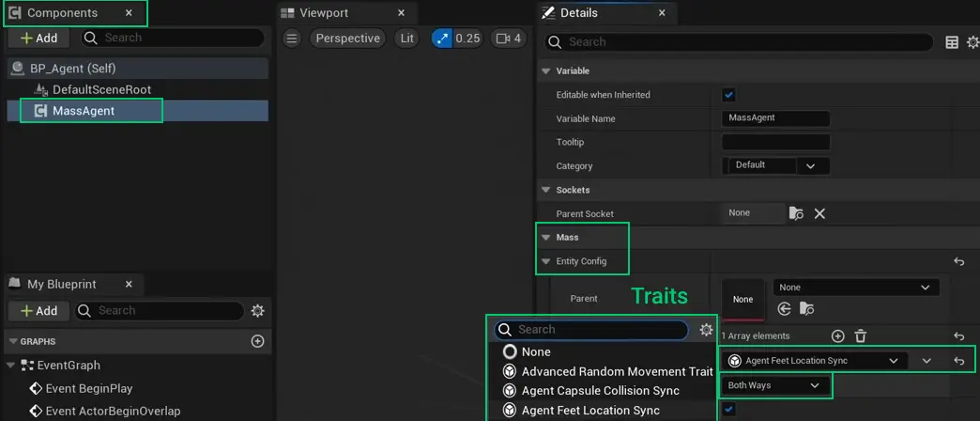Click the My Blueprint search field
Viewport: 980px width, 421px height.
pyautogui.click(x=160, y=311)
